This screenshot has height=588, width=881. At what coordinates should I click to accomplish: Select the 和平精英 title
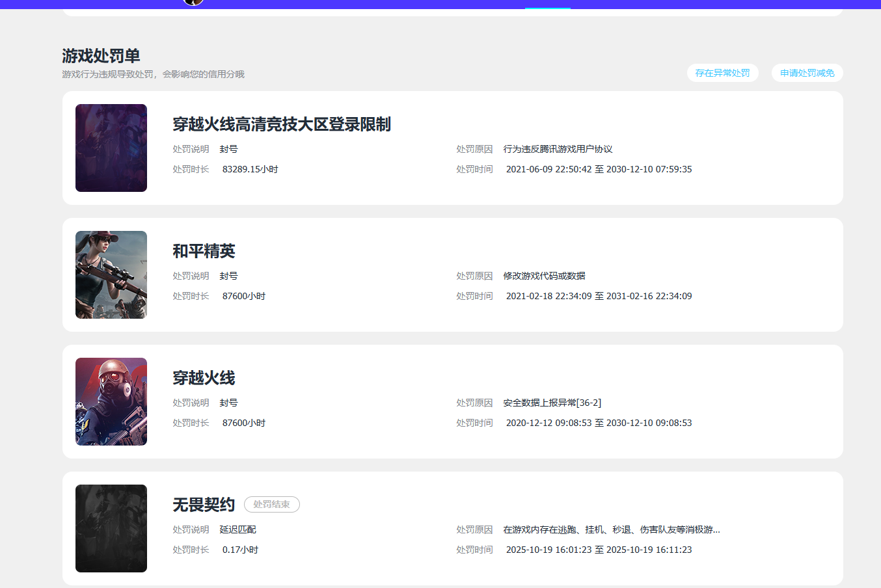204,251
